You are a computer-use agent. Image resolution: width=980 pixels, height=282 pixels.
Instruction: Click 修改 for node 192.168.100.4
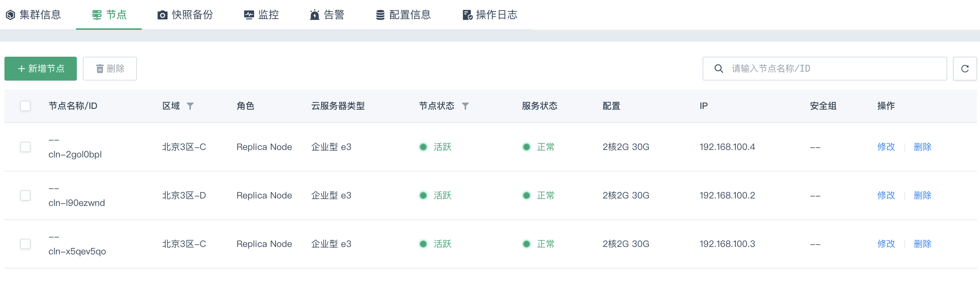[886, 147]
